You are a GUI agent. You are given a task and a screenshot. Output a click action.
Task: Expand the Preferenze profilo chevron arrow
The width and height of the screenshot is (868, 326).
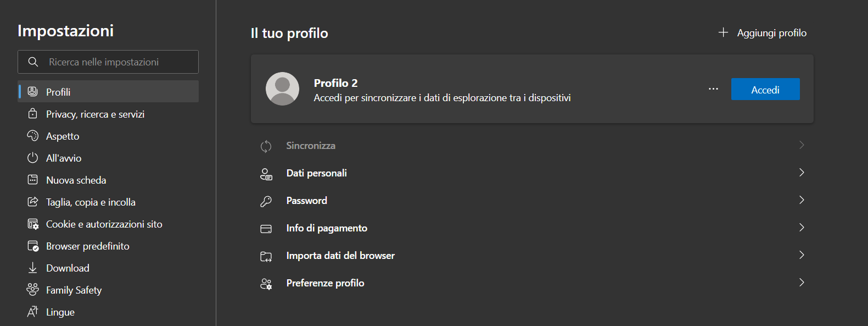[802, 283]
